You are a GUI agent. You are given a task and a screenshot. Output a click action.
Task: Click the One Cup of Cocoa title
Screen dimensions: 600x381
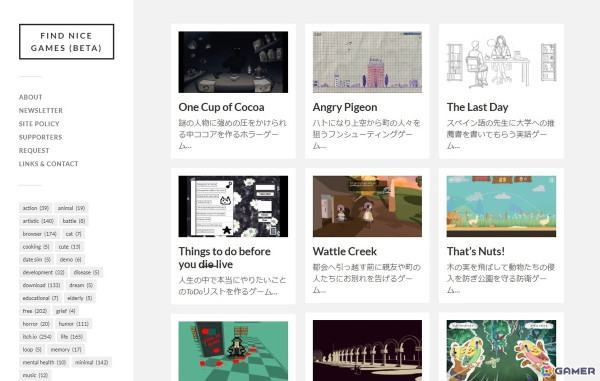(x=221, y=107)
